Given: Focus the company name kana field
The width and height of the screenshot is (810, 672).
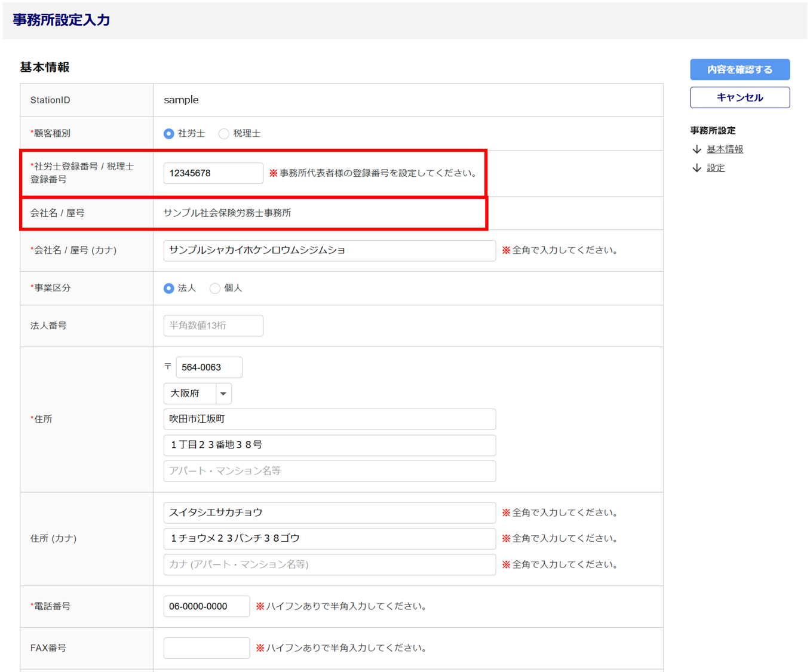Looking at the screenshot, I should [329, 251].
